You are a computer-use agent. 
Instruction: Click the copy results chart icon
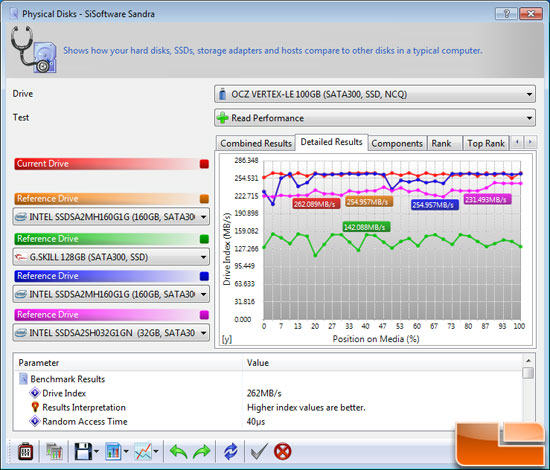(54, 451)
